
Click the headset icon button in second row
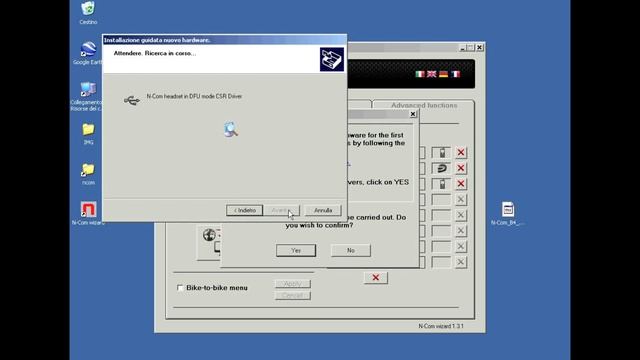point(441,168)
